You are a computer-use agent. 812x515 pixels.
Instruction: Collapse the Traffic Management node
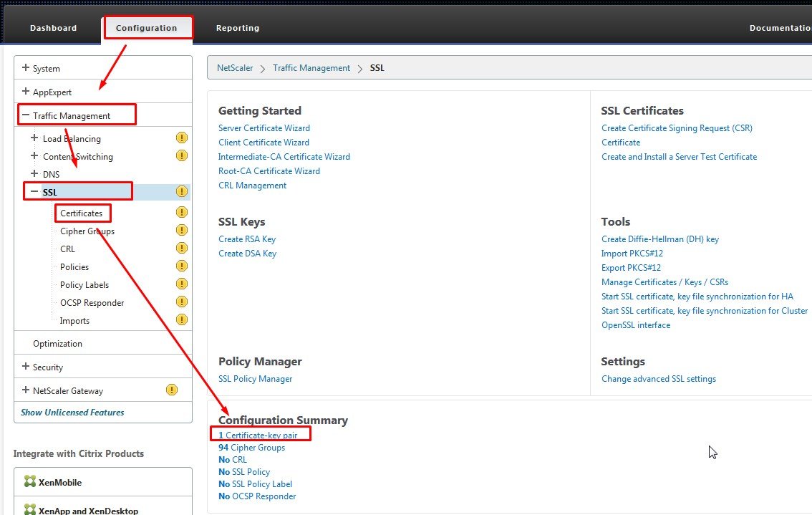(26, 115)
